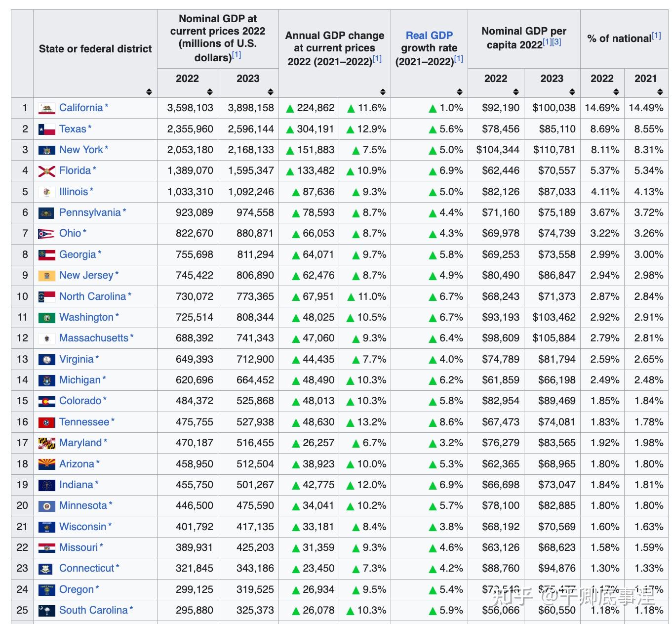The width and height of the screenshot is (672, 624).
Task: Click the Colorado flag icon
Action: point(46,401)
